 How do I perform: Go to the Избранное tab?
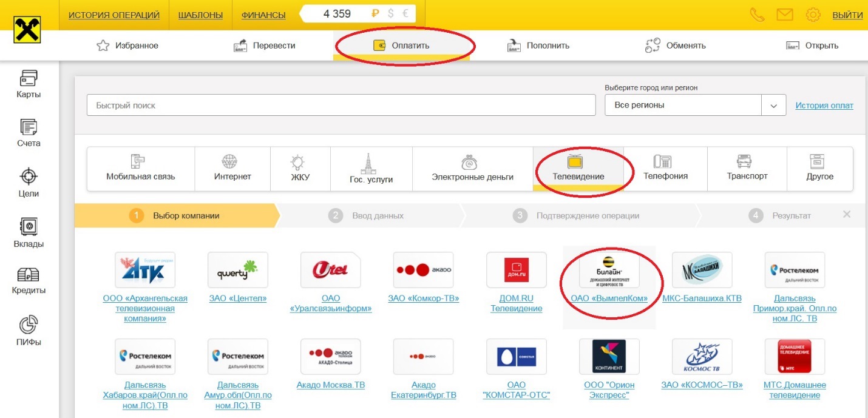pos(127,46)
